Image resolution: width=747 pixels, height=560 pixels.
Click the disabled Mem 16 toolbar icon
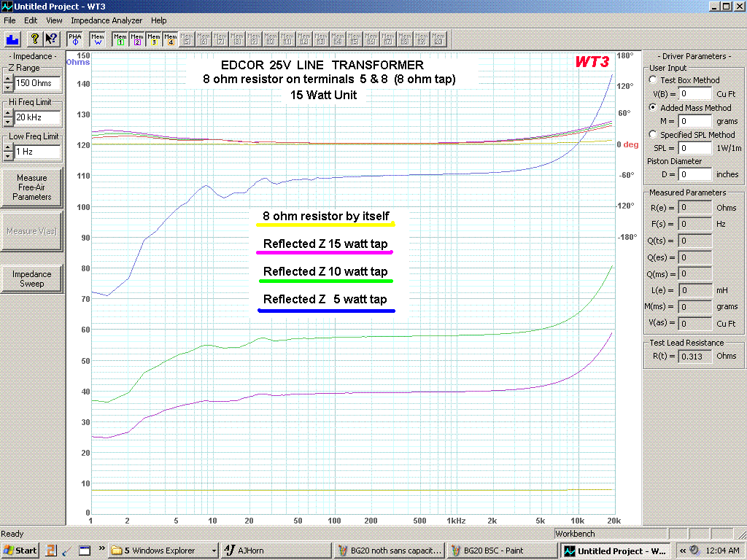[371, 39]
